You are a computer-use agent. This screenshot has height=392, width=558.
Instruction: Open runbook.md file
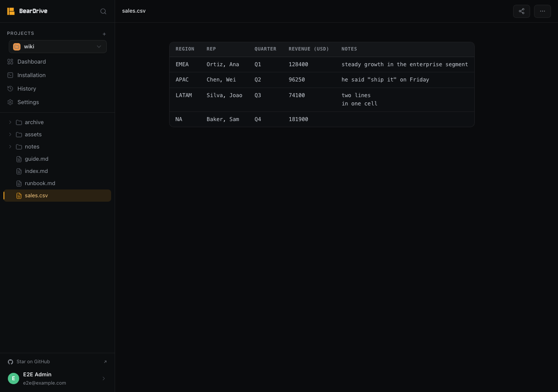[58, 183]
